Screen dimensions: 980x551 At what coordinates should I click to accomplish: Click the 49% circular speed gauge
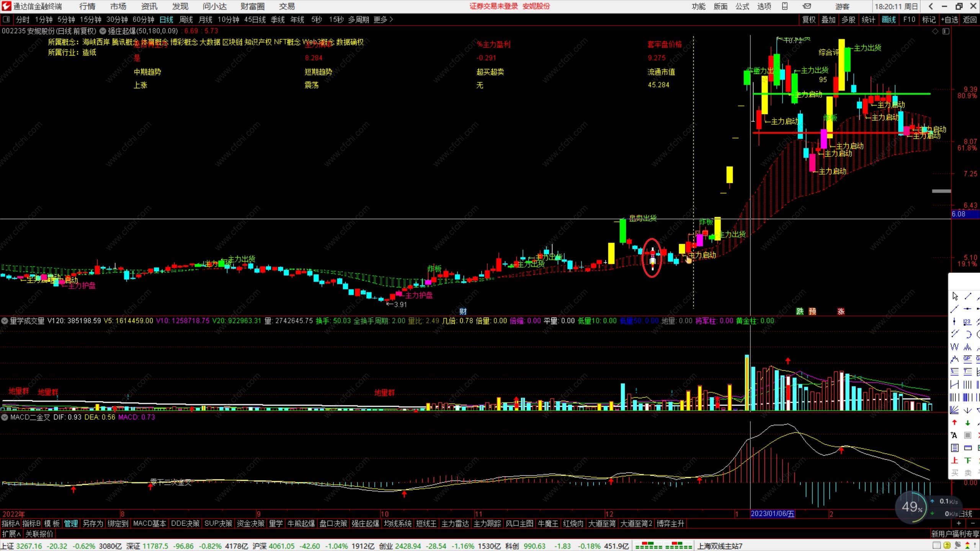[x=911, y=507]
